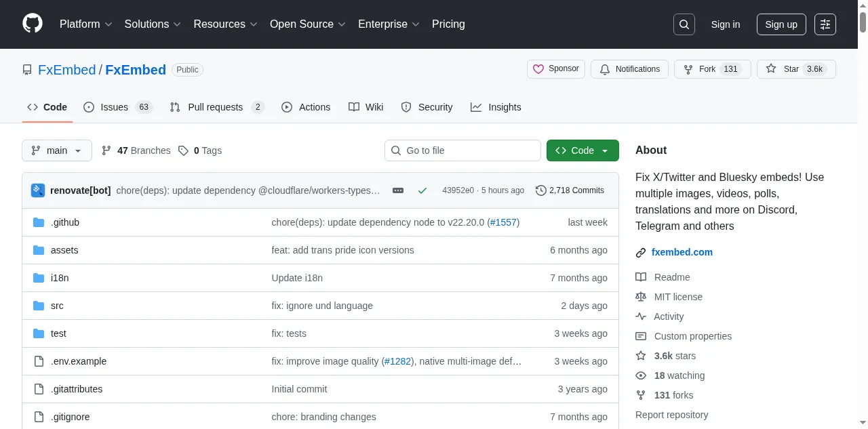The width and height of the screenshot is (868, 429).
Task: Open the main branch selector dropdown
Action: 57,150
